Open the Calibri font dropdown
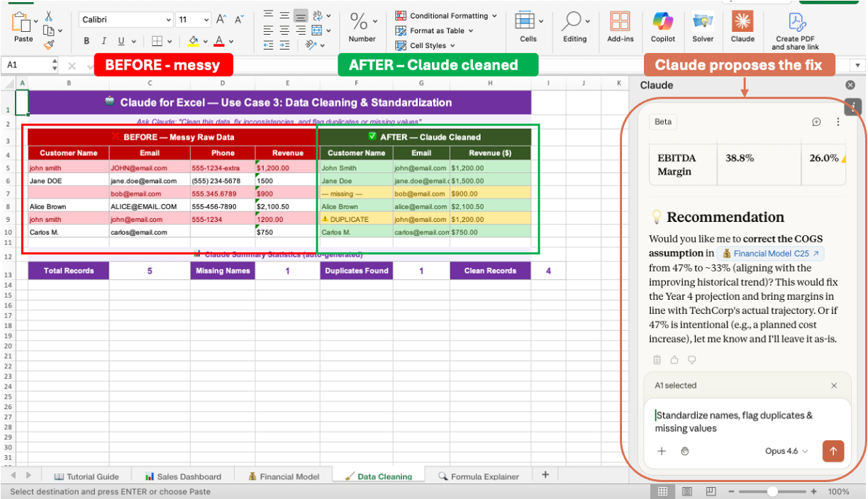Screen dimensions: 868x499 pos(169,19)
